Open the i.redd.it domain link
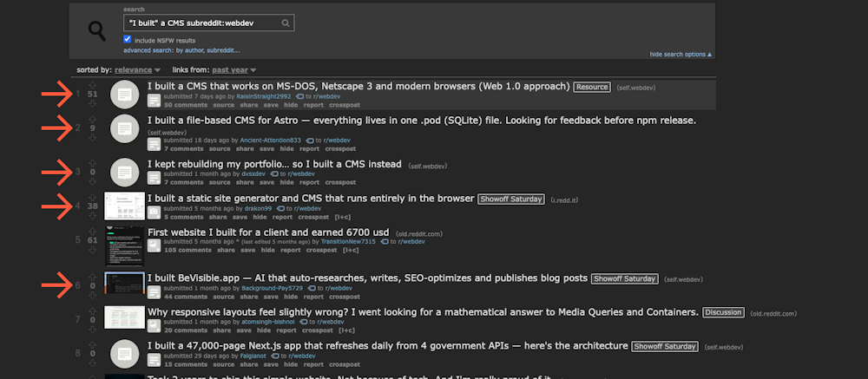 click(x=565, y=199)
